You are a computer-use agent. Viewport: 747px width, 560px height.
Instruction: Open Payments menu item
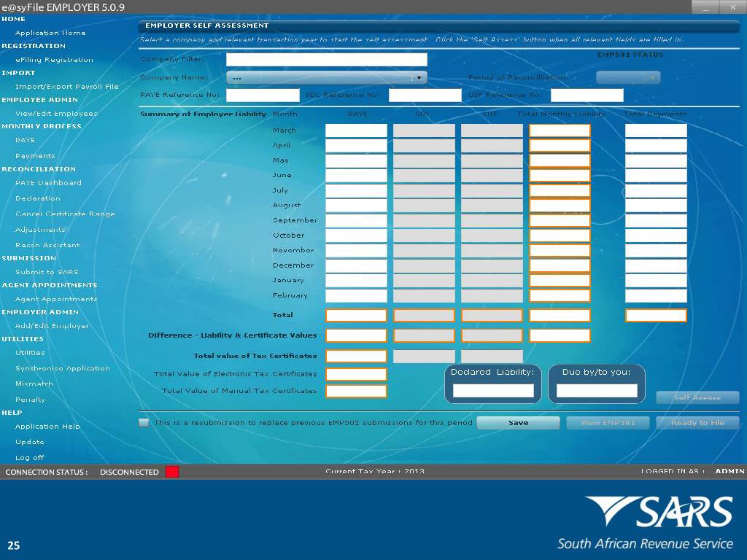(x=35, y=156)
